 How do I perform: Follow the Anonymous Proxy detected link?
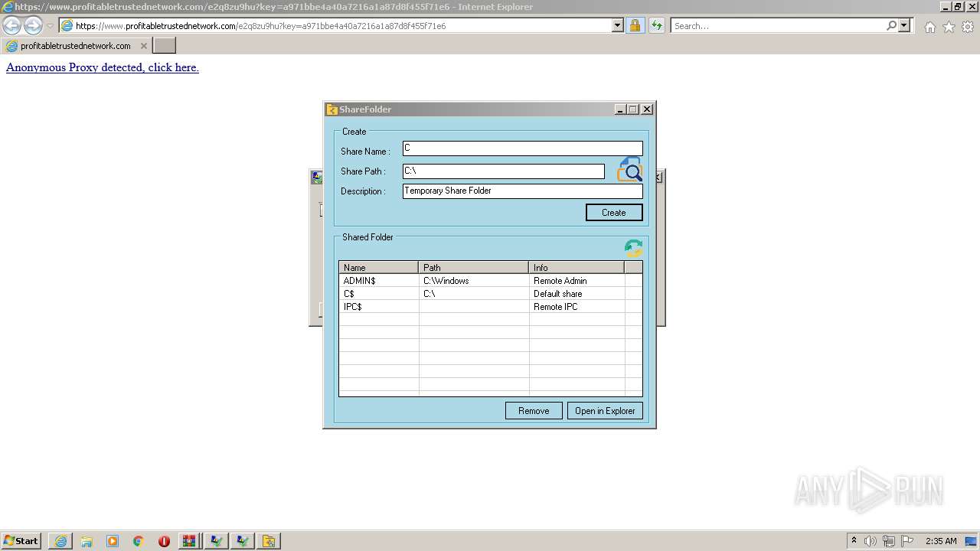coord(103,67)
